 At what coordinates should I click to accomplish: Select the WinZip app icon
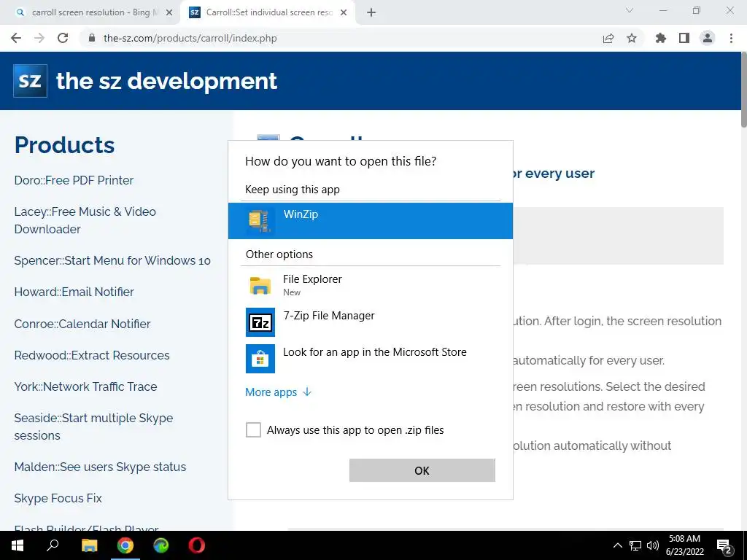260,220
